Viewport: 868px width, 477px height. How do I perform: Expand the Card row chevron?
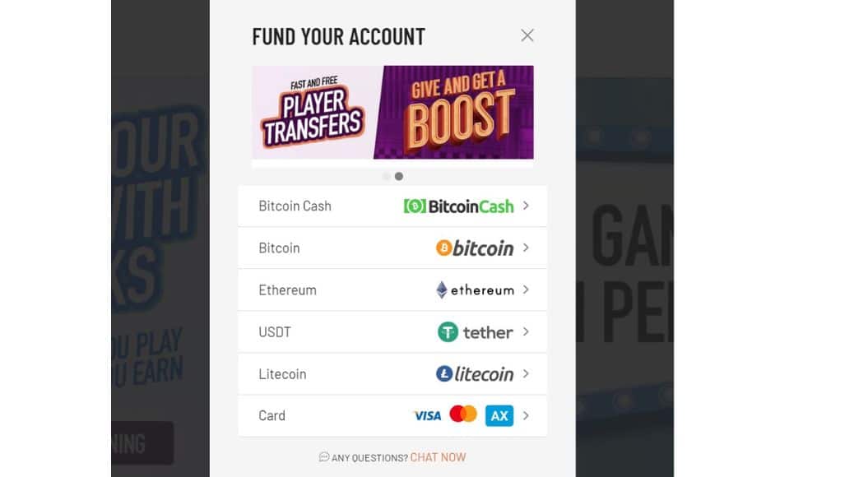[x=526, y=415]
